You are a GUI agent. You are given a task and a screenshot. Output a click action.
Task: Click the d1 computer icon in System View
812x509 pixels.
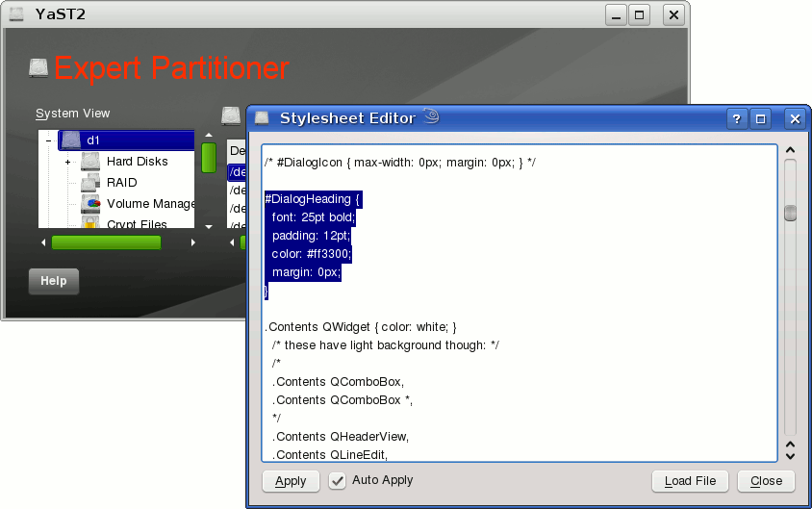(x=71, y=140)
